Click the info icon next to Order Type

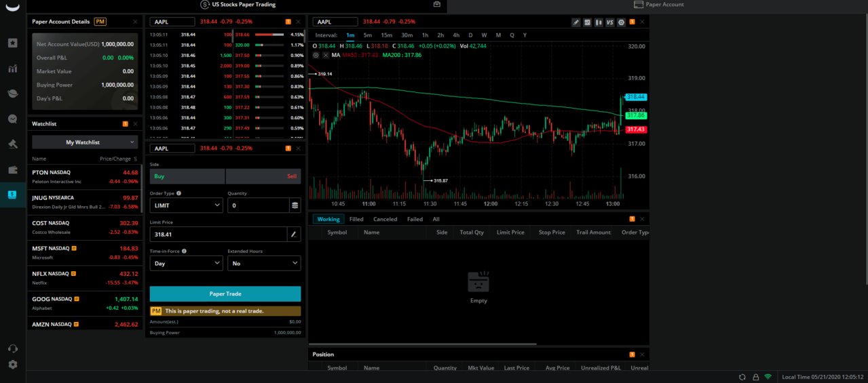tap(178, 193)
